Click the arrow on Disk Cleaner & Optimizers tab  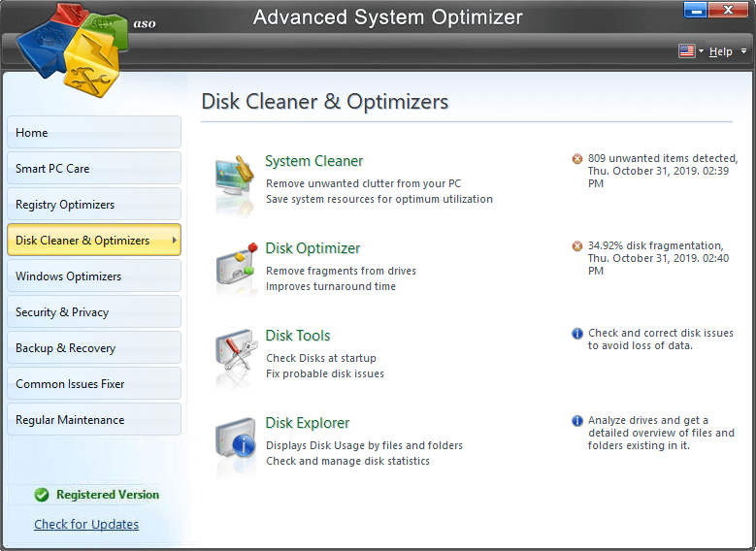[174, 240]
